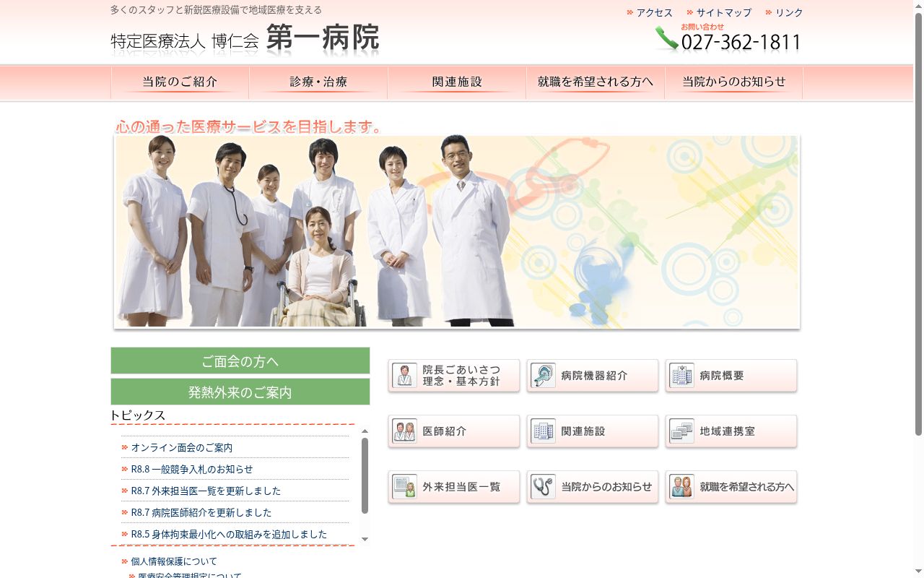Click the green ご面会の方へ button
This screenshot has height=578, width=924.
[x=240, y=361]
